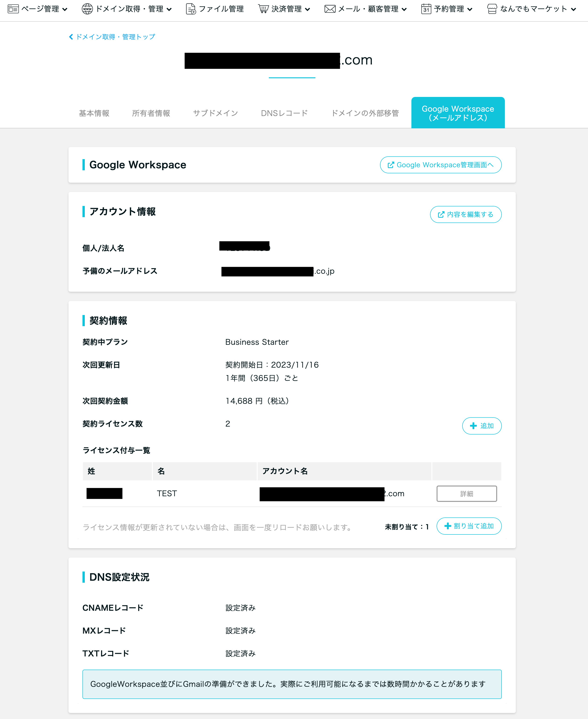Switch to the サブドメイン tab

(x=215, y=113)
